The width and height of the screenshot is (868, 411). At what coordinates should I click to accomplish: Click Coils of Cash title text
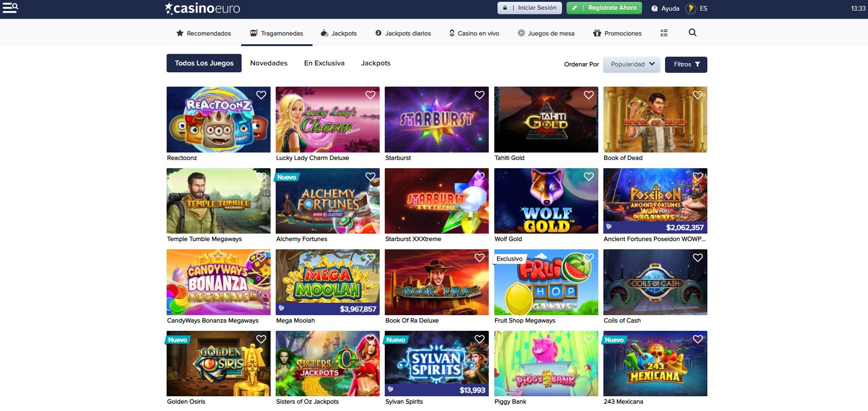(x=622, y=320)
